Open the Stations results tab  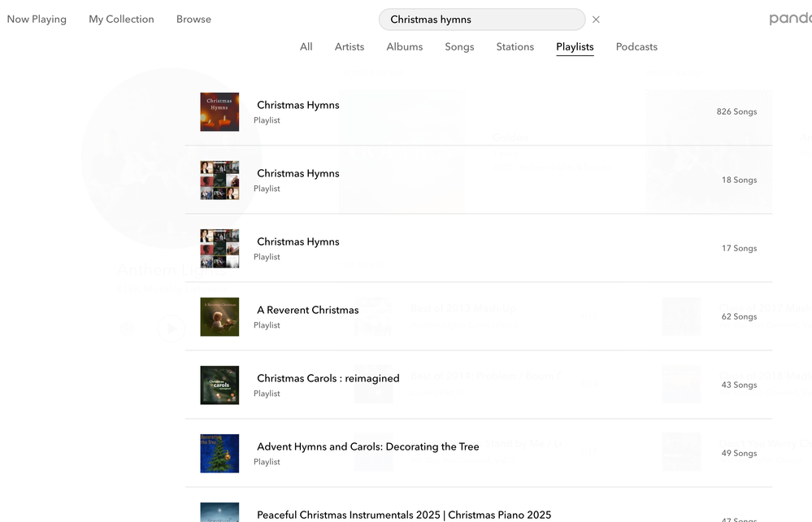pyautogui.click(x=515, y=46)
